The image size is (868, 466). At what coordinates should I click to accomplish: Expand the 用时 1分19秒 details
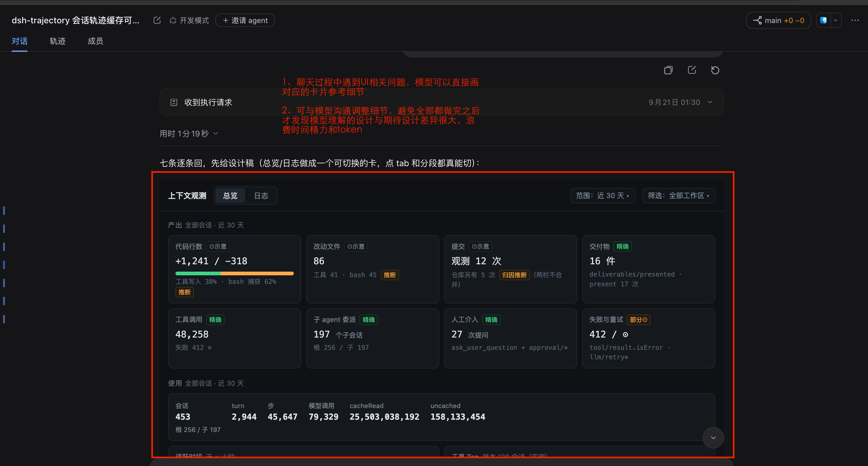(x=189, y=134)
